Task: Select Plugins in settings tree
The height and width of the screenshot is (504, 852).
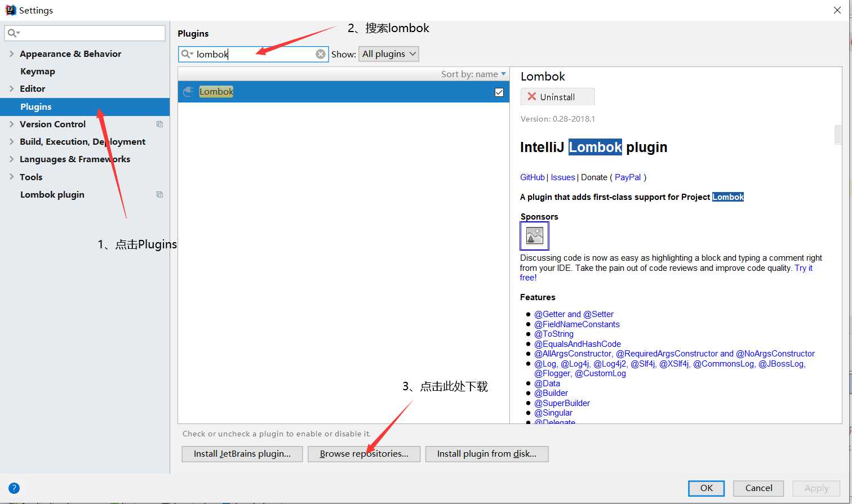Action: point(85,106)
